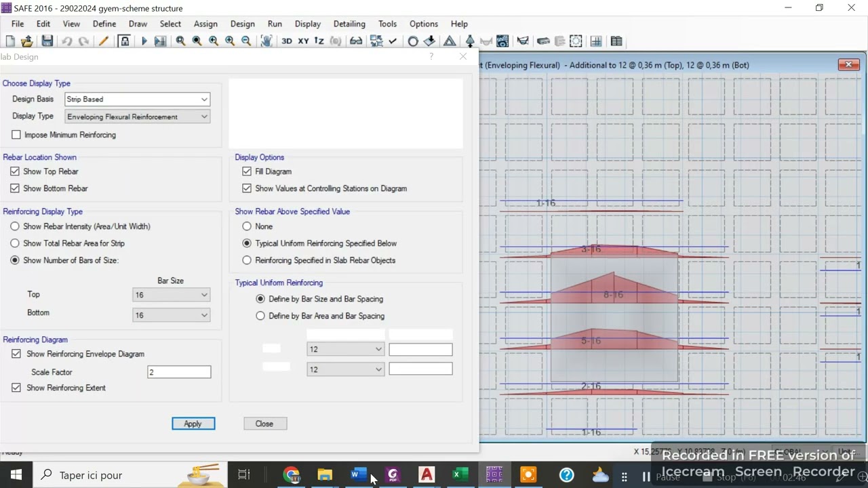Click the checkmark toolbar icon
This screenshot has width=868, height=488.
tap(393, 41)
